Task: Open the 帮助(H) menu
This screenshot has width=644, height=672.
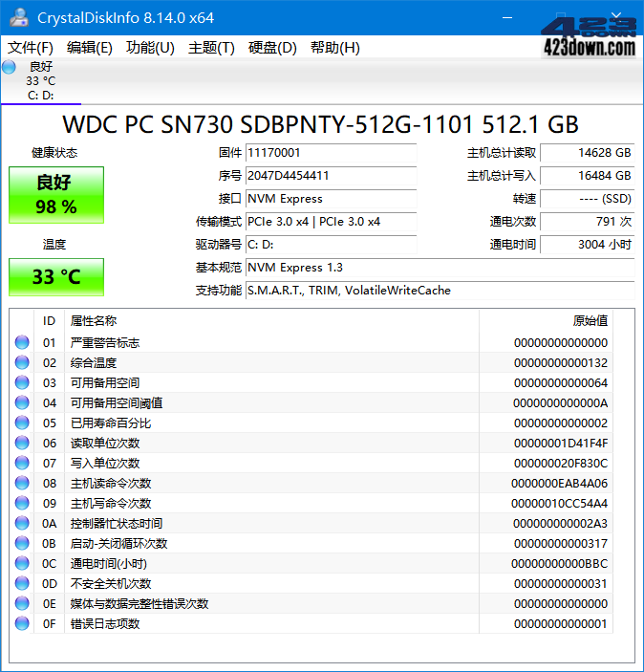Action: (335, 48)
